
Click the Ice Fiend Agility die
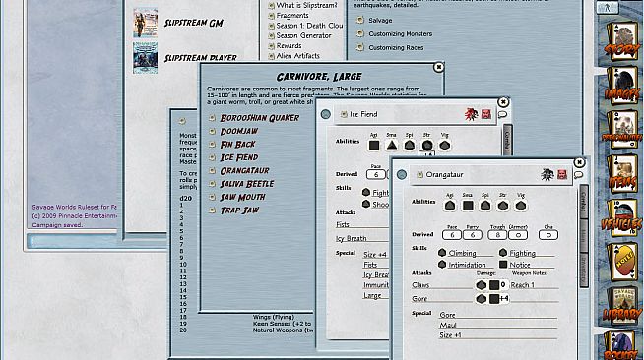point(374,146)
